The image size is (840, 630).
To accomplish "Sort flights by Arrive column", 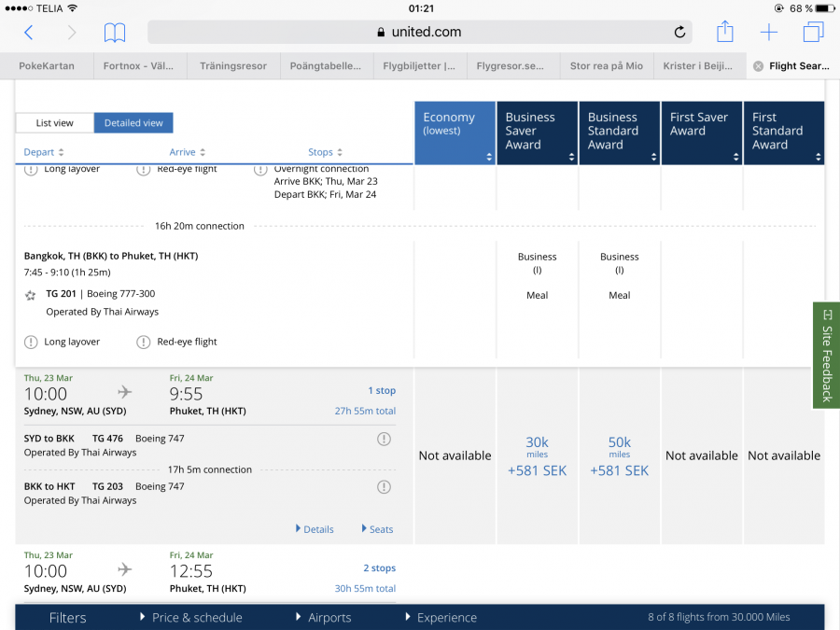I will 188,152.
